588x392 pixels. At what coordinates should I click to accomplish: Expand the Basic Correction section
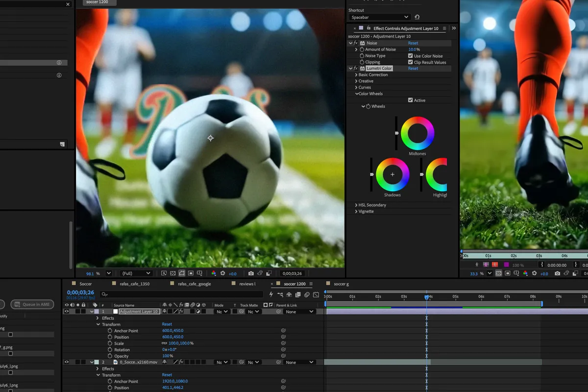click(x=356, y=75)
